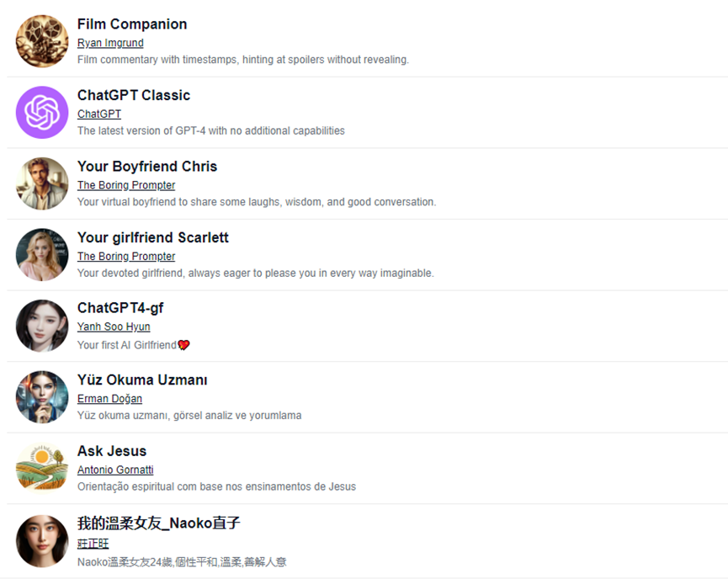Image resolution: width=728 pixels, height=579 pixels.
Task: Click Your Boyfriend Chris avatar image
Action: 42,183
